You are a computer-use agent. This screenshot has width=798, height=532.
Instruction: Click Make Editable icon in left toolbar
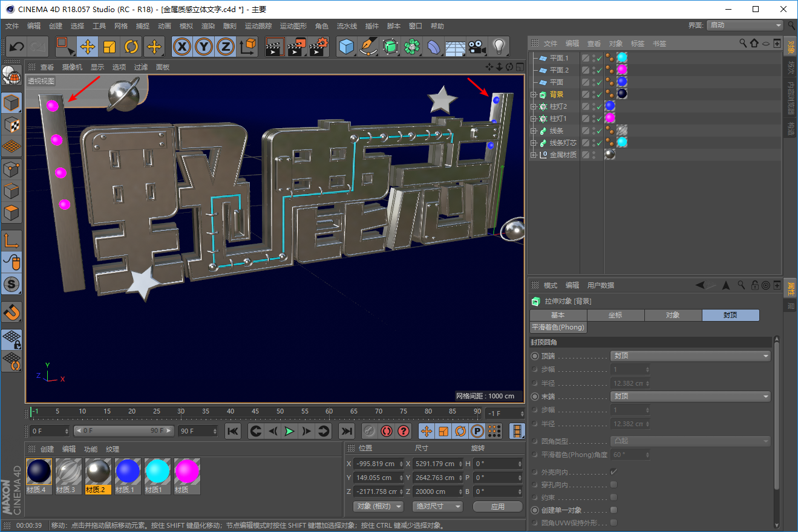tap(12, 75)
